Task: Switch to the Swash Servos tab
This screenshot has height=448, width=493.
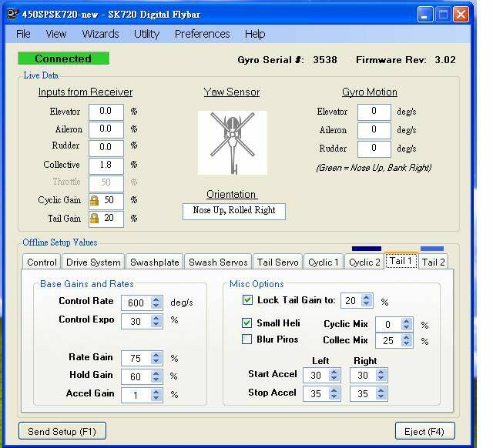Action: click(218, 262)
